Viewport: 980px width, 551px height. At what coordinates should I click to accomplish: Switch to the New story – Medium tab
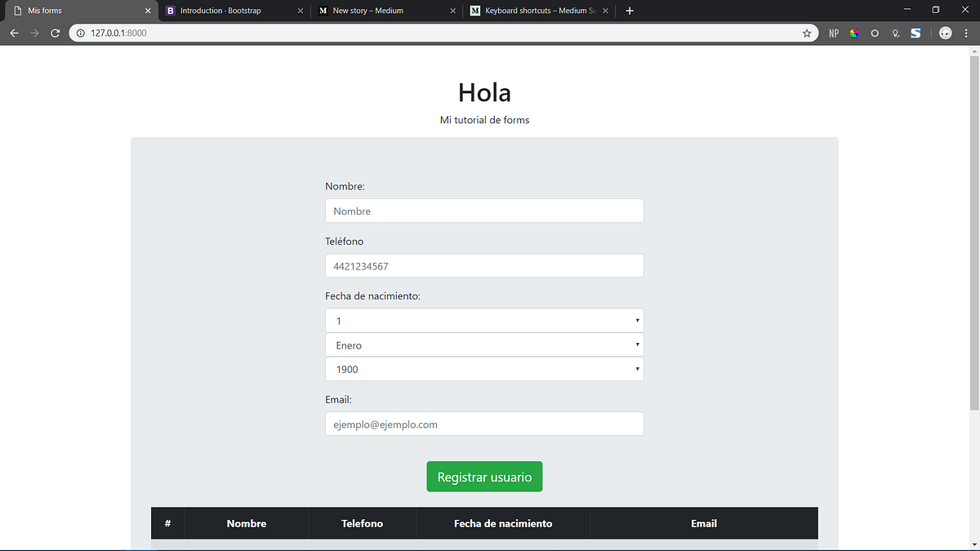(385, 11)
